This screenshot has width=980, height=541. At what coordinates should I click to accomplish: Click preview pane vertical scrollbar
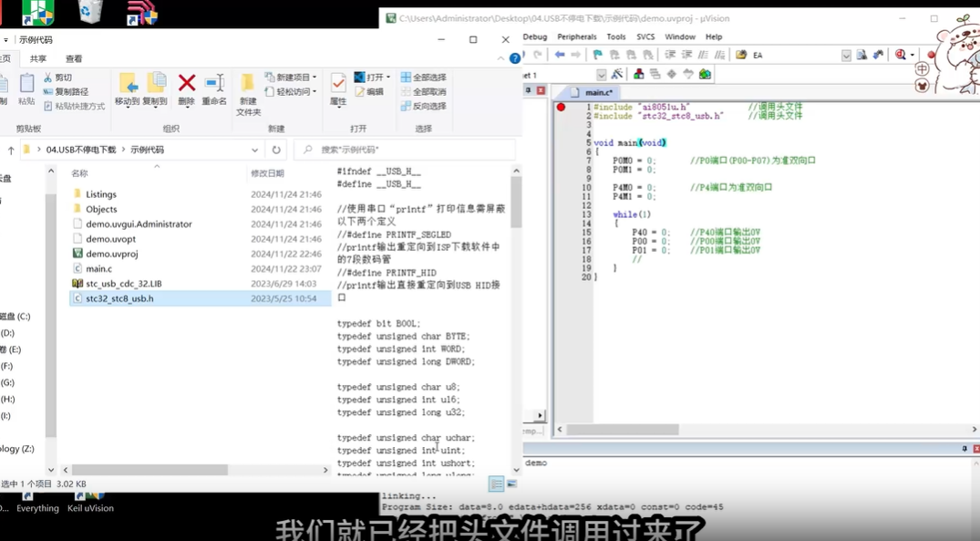pyautogui.click(x=516, y=202)
